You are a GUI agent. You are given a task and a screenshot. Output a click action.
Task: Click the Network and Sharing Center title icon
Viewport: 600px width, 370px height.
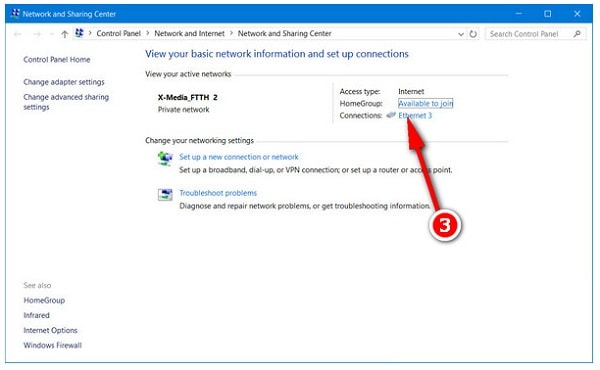pos(15,14)
